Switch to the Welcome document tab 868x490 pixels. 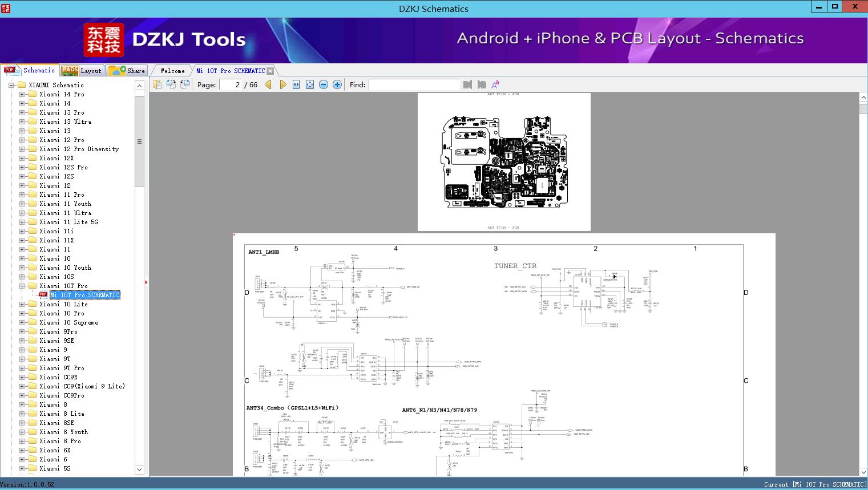click(172, 71)
